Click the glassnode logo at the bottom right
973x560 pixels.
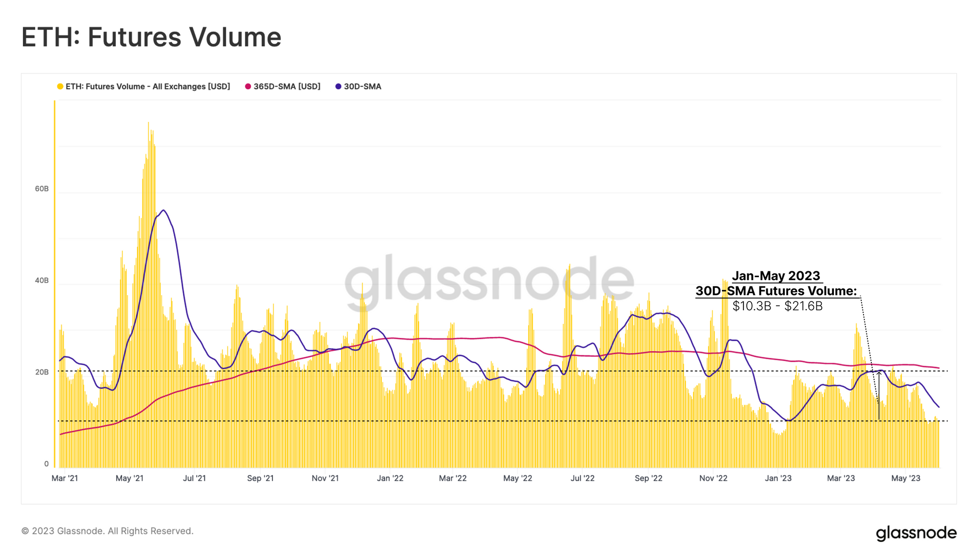[916, 533]
